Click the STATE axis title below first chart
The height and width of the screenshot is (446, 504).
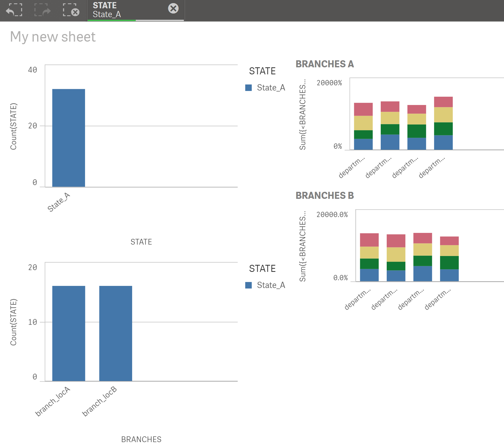pyautogui.click(x=141, y=242)
